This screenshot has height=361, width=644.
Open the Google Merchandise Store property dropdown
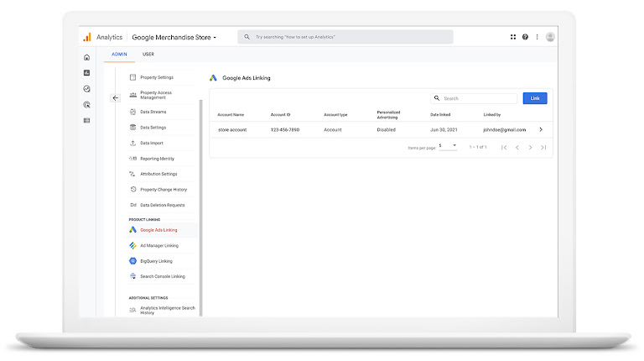(174, 38)
